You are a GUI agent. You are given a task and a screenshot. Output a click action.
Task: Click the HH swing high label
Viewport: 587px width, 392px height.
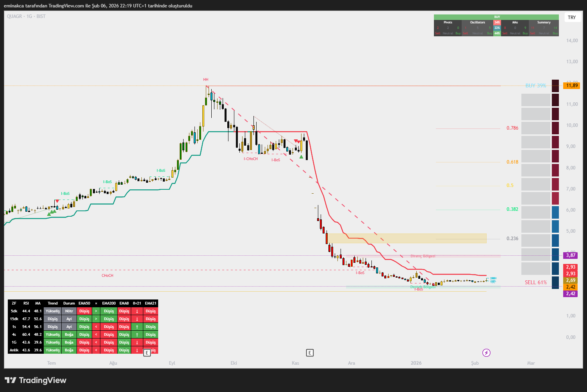(x=206, y=80)
